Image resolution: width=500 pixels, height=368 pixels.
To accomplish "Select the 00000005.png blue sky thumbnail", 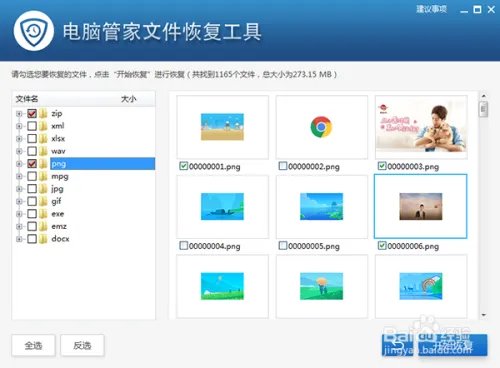I will coord(322,207).
